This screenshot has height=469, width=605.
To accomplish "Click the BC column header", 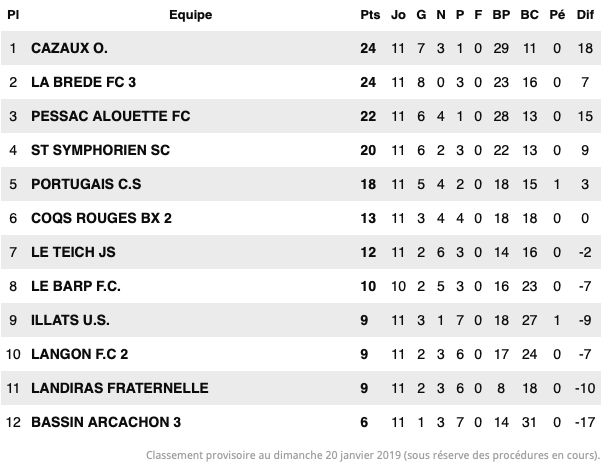I will [x=529, y=15].
